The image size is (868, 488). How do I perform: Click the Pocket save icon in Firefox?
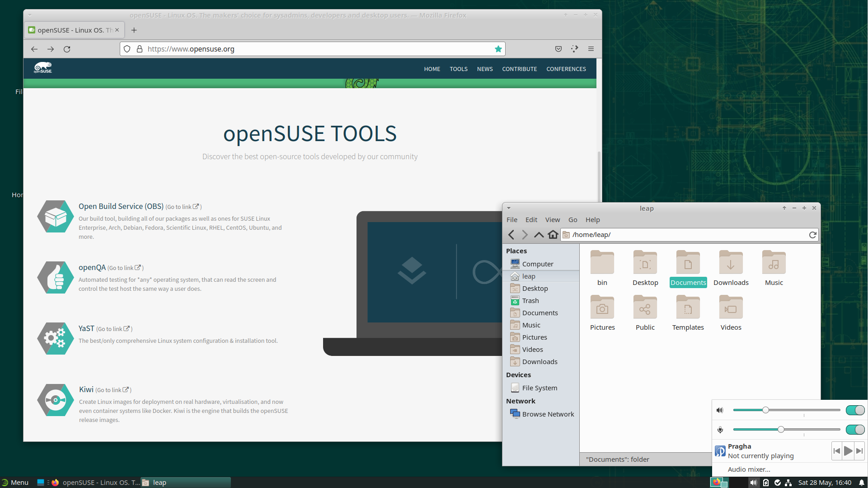(558, 49)
